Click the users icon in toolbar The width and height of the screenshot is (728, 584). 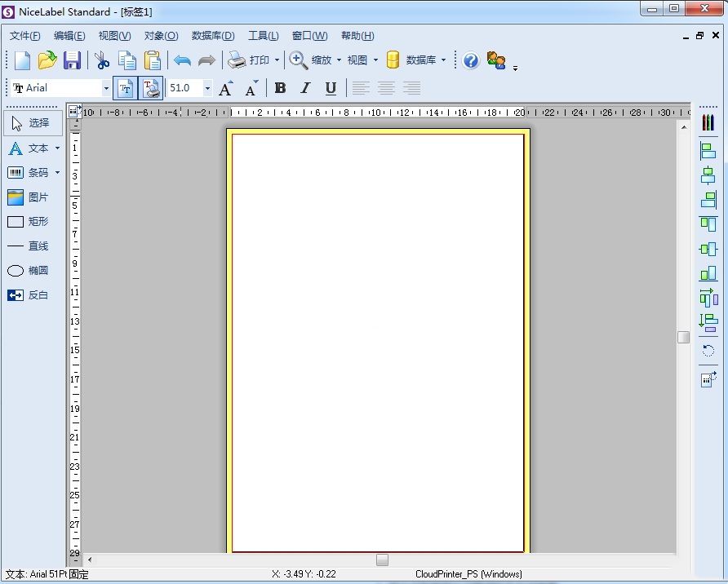click(496, 61)
